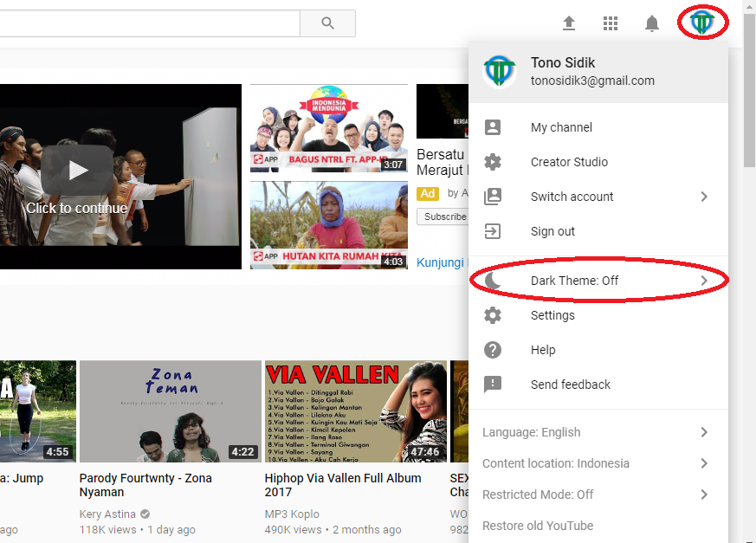This screenshot has width=756, height=543.
Task: Open the Bagus NTRL ft. APP video thumbnail
Action: [329, 128]
